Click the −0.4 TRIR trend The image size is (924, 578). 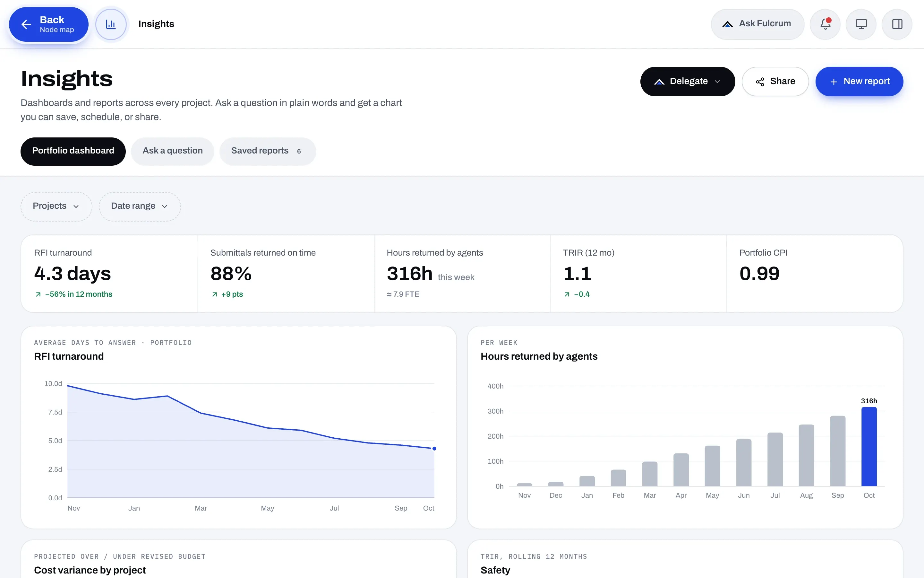(x=577, y=294)
